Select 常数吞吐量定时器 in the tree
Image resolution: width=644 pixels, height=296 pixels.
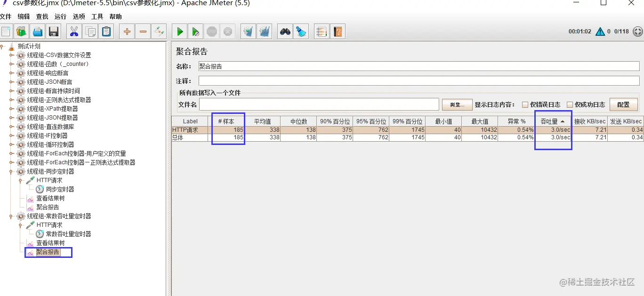(x=68, y=234)
